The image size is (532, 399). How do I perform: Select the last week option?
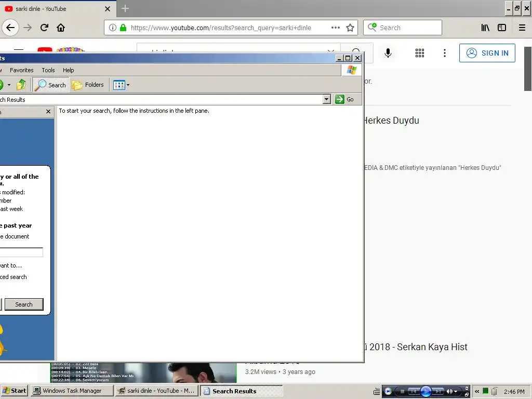(11, 209)
